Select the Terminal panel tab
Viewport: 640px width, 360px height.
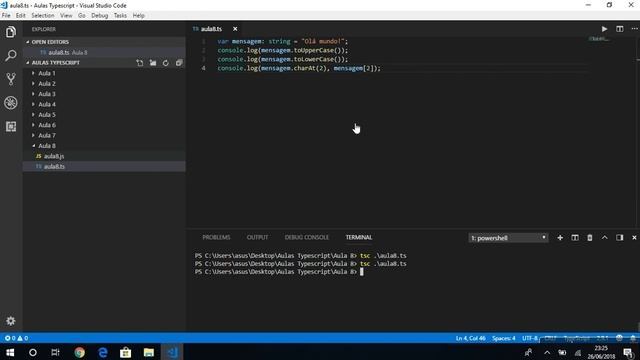pos(359,237)
